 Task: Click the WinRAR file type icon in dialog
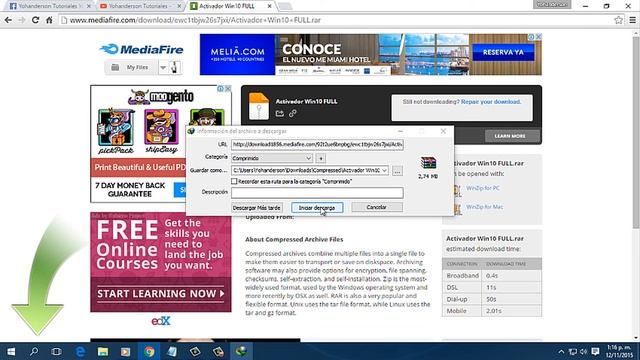point(428,162)
